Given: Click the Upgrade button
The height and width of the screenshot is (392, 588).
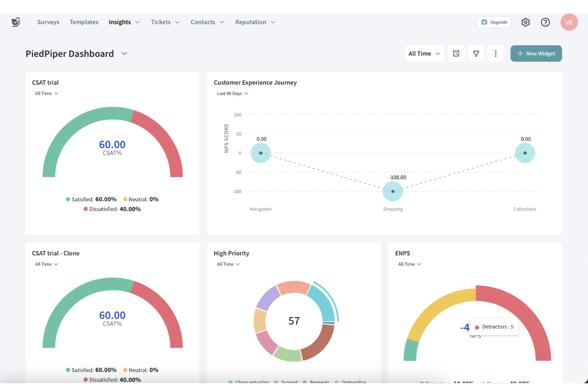Looking at the screenshot, I should (494, 22).
